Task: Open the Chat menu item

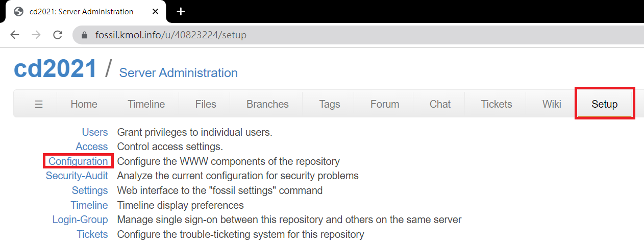Action: pos(440,104)
